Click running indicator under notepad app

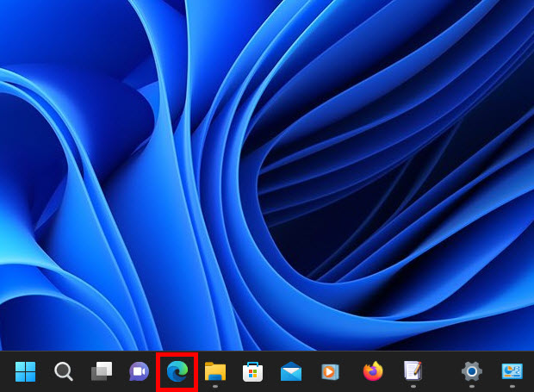413,387
